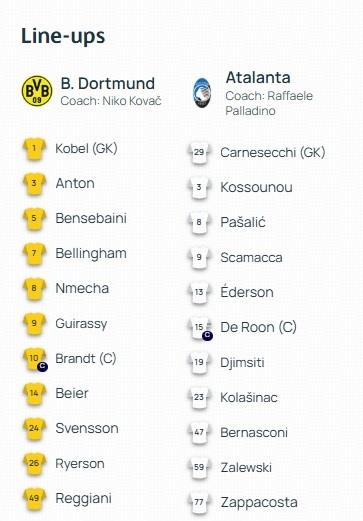Open Zalewski's player entry
363x521 pixels.
(x=246, y=468)
